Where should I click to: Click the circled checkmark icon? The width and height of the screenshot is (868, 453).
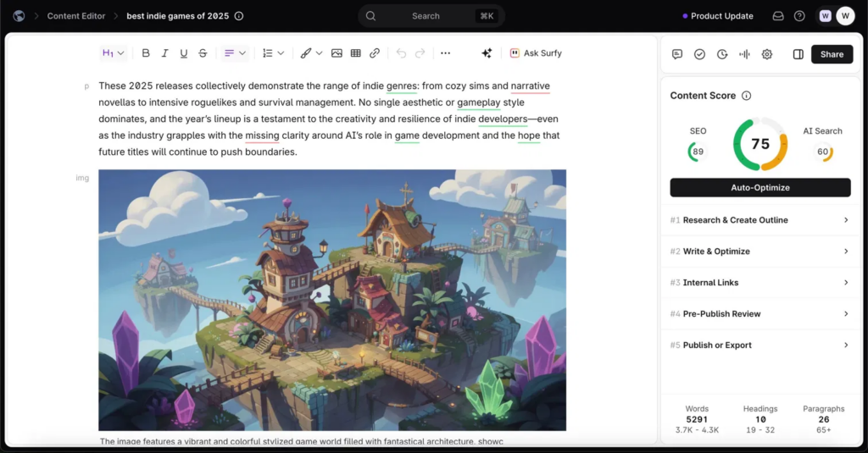[699, 54]
